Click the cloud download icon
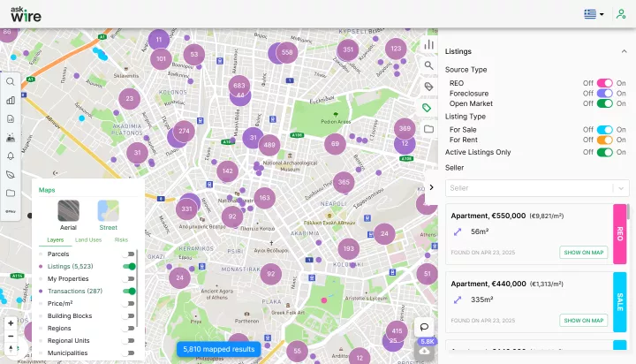636x364 pixels. 425,352
